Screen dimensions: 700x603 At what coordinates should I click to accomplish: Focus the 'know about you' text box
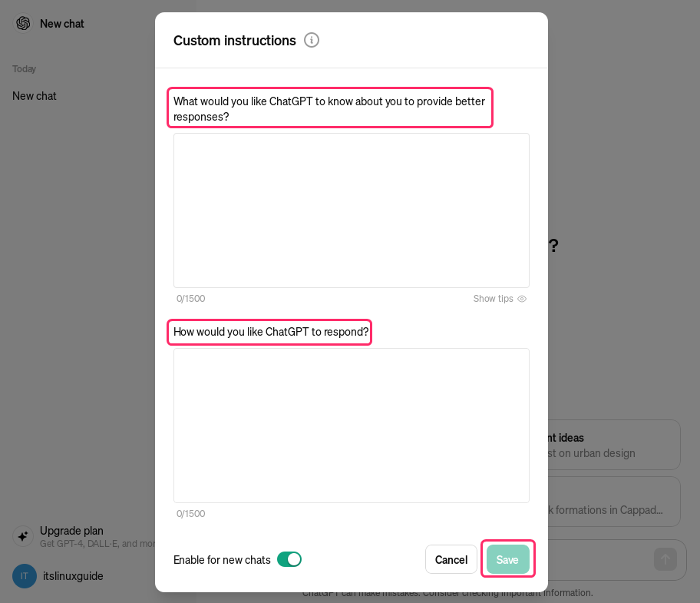[x=351, y=210]
